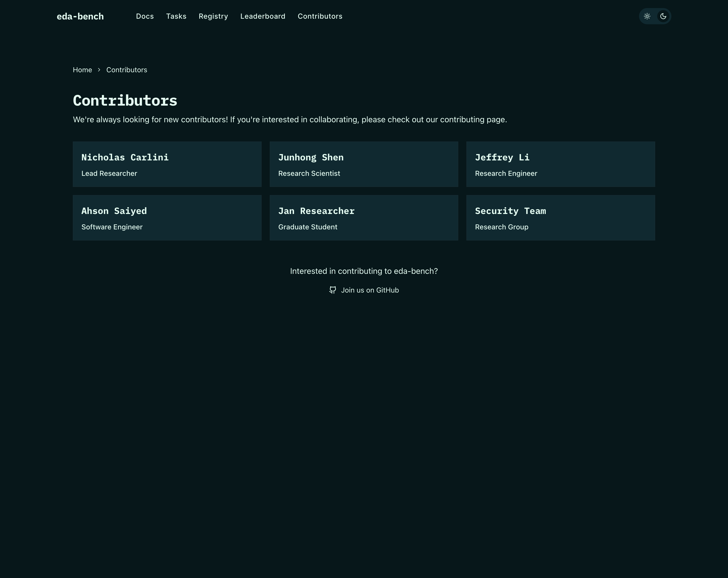View the Leaderboard page

pos(263,16)
